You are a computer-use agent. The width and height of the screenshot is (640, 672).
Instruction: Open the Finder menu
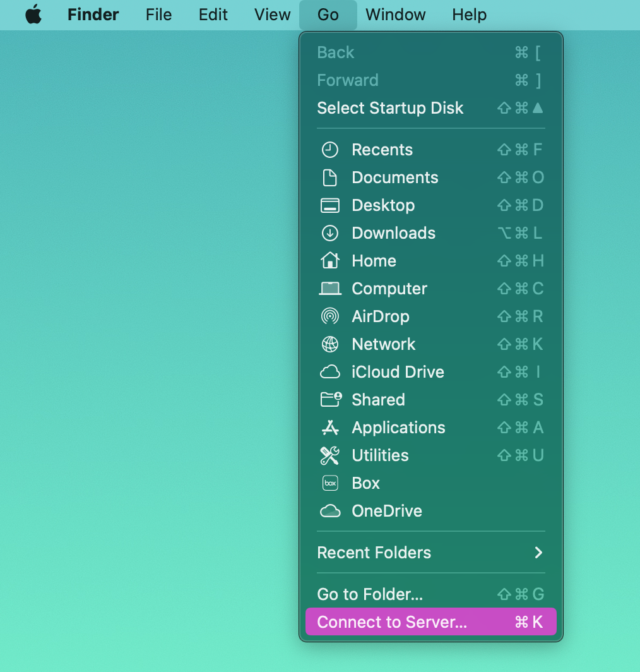tap(93, 15)
